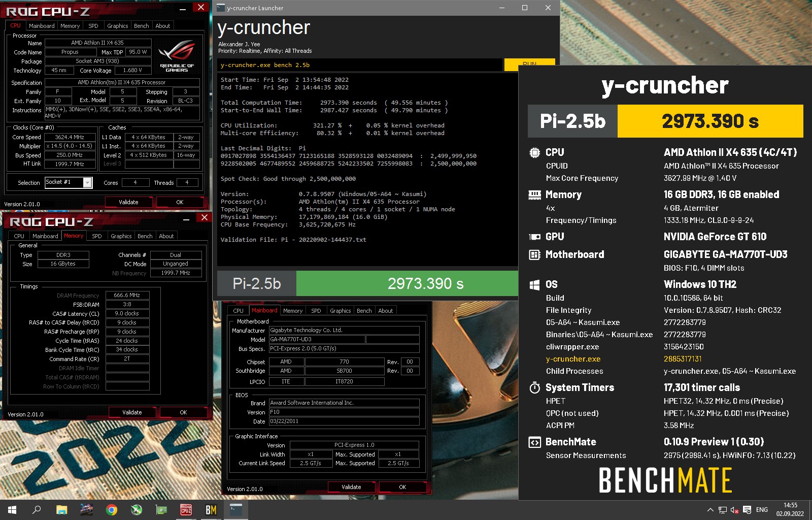Launch Google Chrome from the taskbar
Screen dimensions: 812x520
111,510
